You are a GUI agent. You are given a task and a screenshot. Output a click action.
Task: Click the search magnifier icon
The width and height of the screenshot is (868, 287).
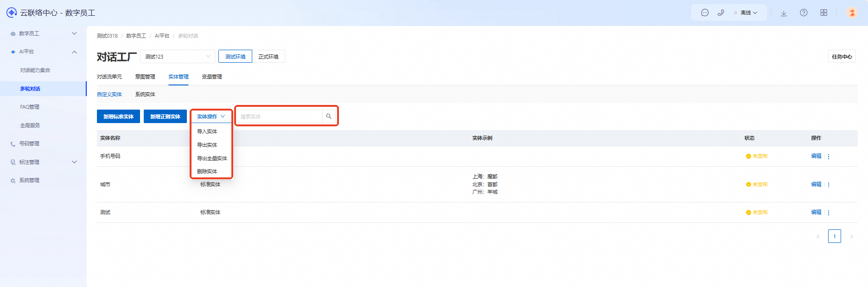coord(329,117)
